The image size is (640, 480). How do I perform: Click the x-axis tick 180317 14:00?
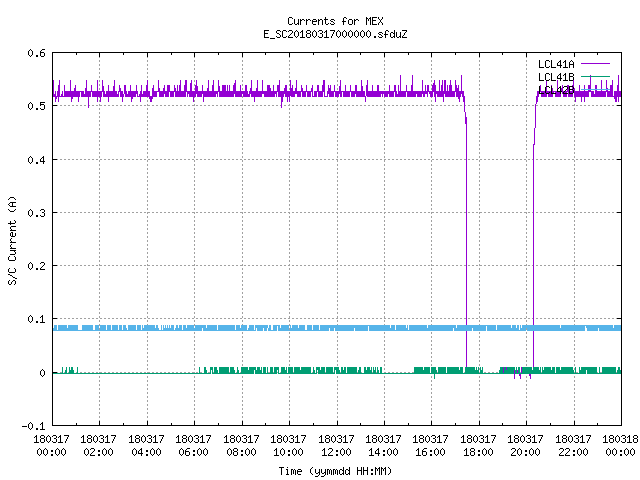(x=383, y=445)
